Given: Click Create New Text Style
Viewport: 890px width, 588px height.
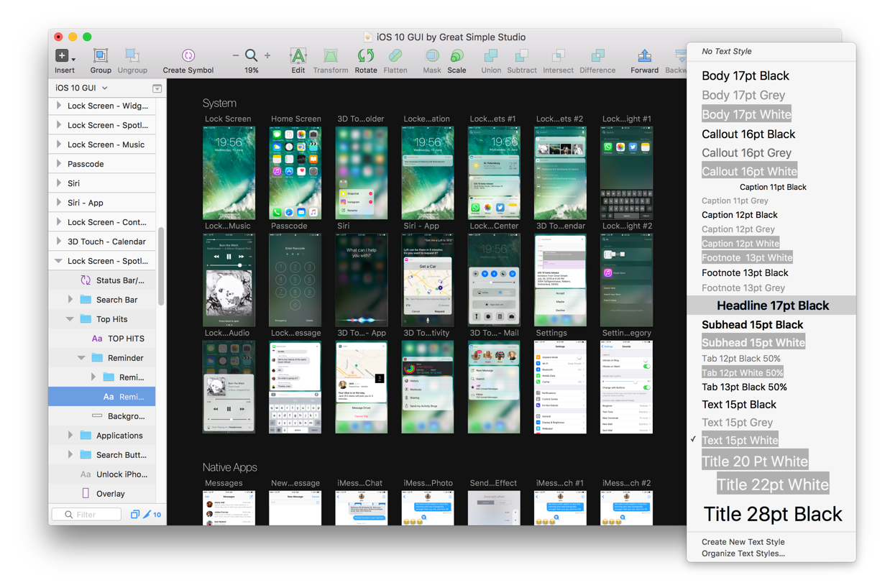Looking at the screenshot, I should [743, 542].
